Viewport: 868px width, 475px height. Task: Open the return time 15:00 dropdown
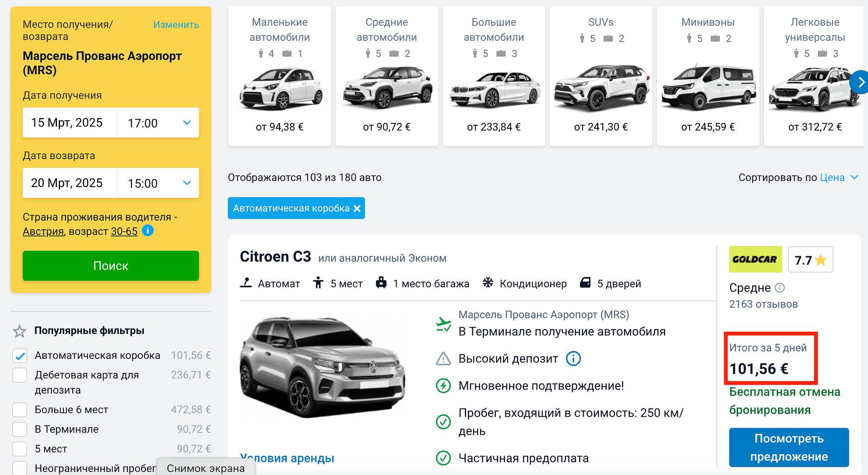tap(158, 183)
